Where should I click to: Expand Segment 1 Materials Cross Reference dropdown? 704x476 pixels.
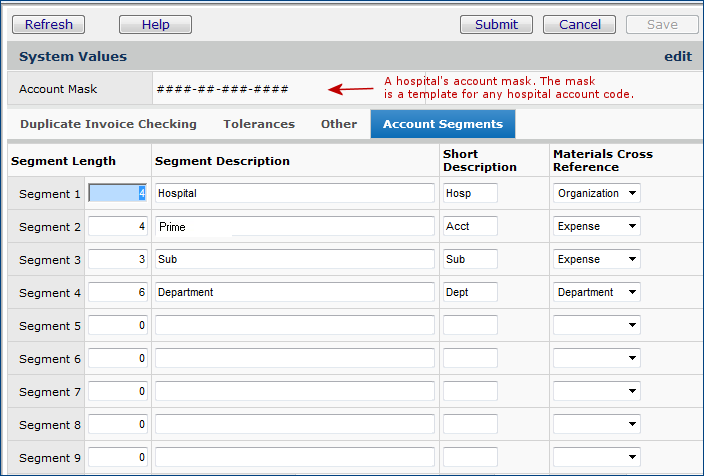point(597,193)
